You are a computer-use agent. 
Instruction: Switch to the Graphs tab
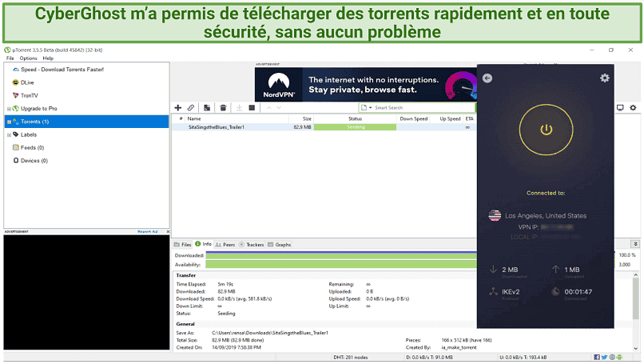[x=280, y=245]
